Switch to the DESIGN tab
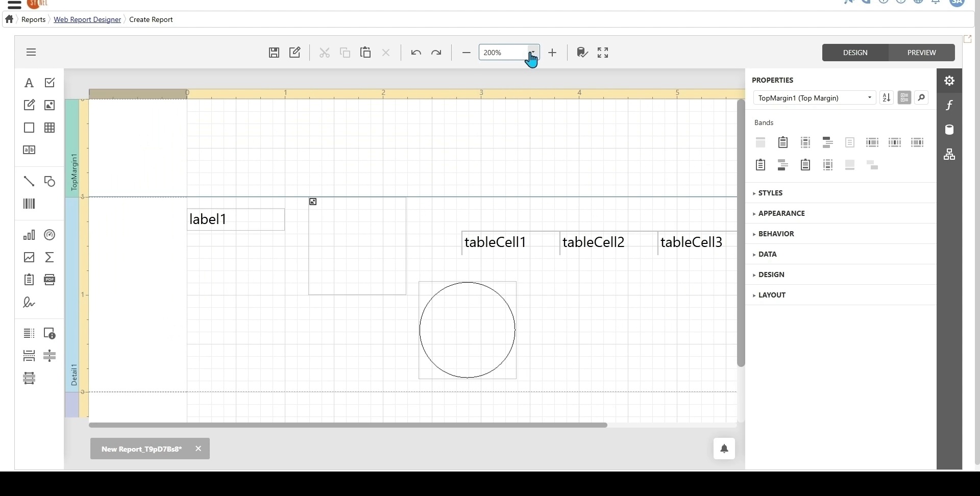 pos(855,53)
